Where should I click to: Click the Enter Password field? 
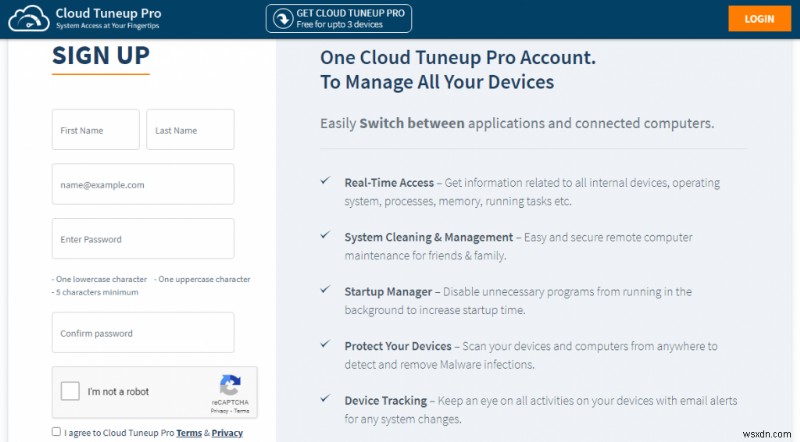point(143,239)
